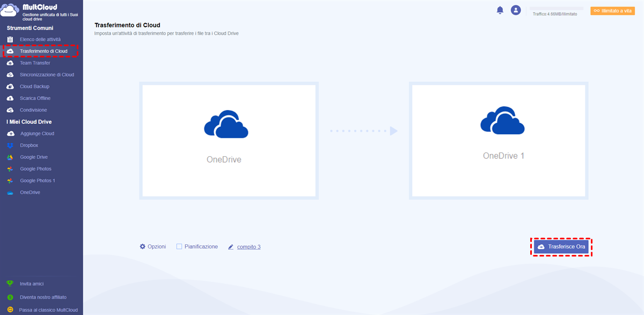The width and height of the screenshot is (644, 315).
Task: Open Opzioni settings link
Action: point(157,246)
